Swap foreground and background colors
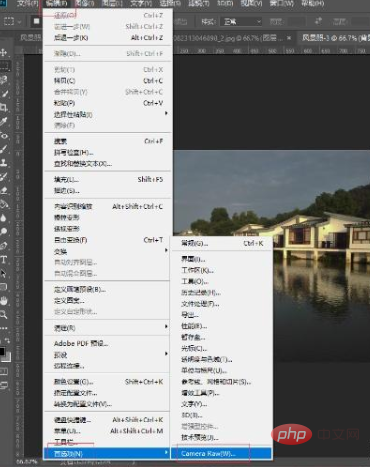This screenshot has height=467, width=370. coord(8,340)
